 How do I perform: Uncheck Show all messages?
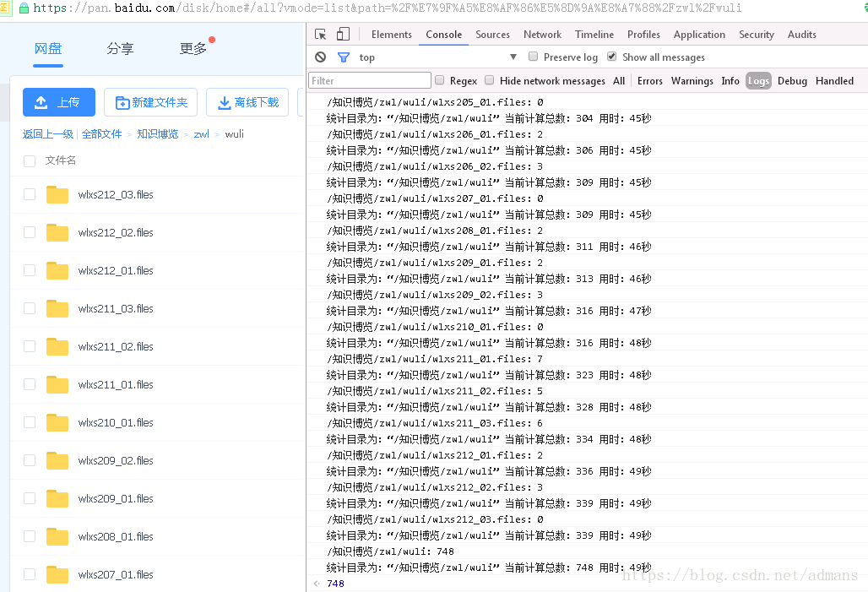pyautogui.click(x=611, y=57)
